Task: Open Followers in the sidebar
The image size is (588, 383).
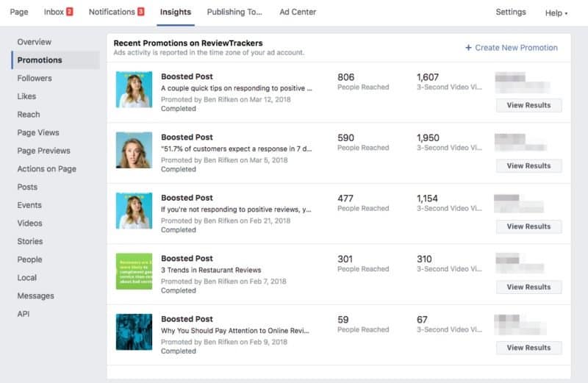Action: click(x=35, y=79)
